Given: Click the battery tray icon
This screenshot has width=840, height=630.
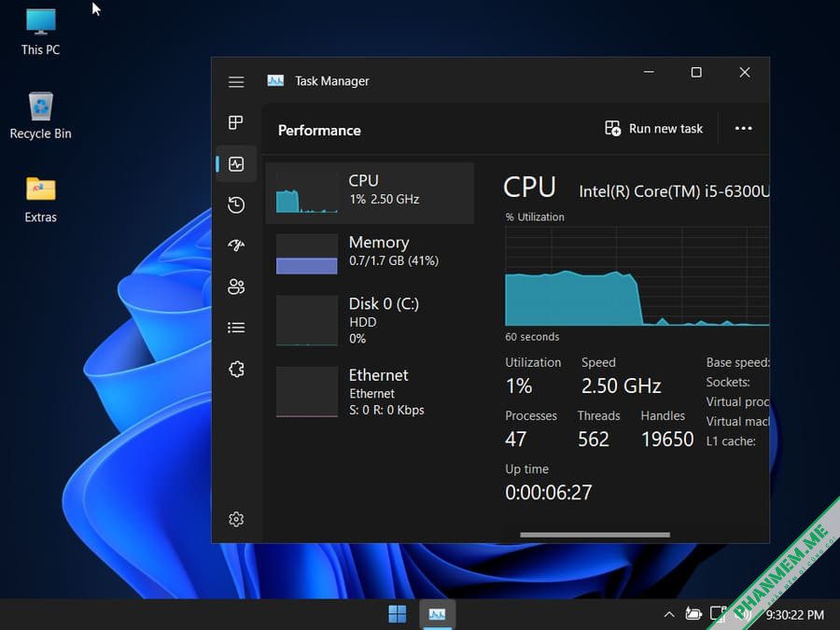Looking at the screenshot, I should (693, 613).
